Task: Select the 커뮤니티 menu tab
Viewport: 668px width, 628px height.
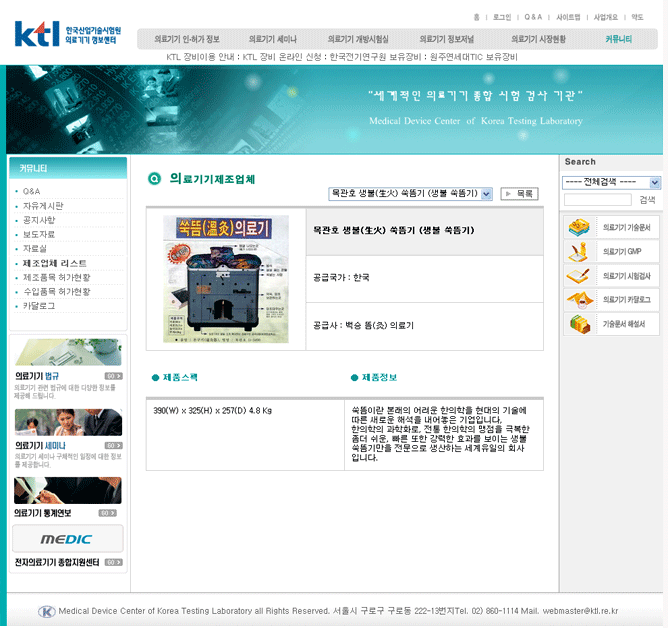Action: 618,39
